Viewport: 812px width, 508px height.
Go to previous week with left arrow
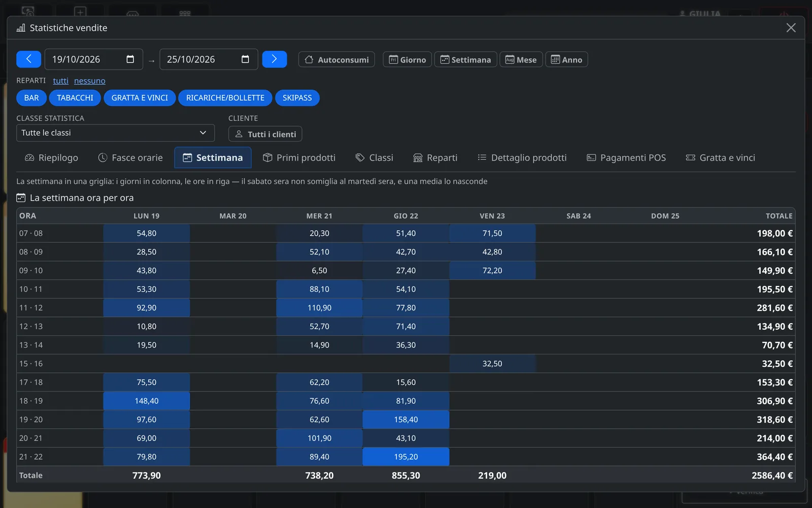tap(28, 59)
